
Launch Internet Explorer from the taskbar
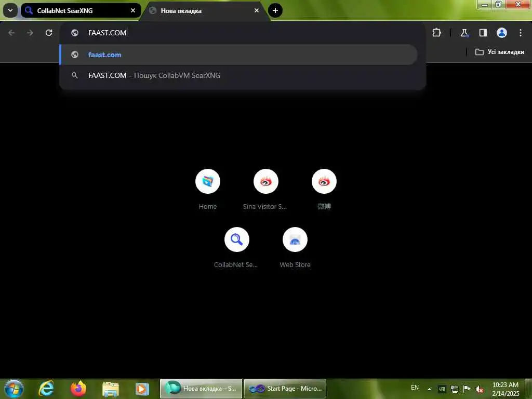[46, 389]
